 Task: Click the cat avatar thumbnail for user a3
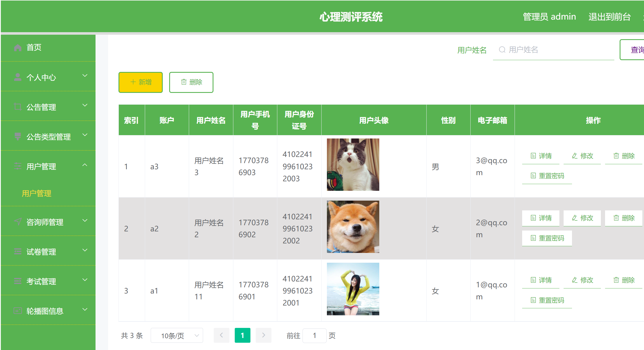352,165
